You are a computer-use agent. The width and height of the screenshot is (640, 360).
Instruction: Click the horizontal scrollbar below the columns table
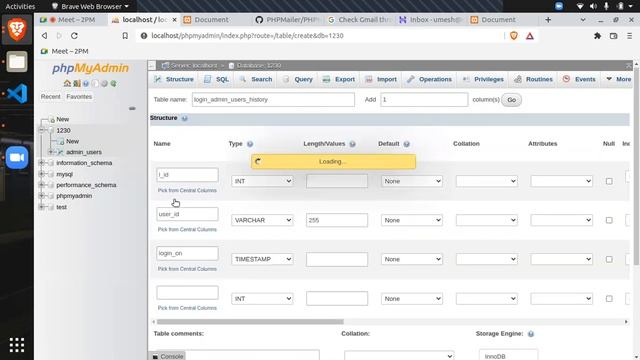click(x=250, y=322)
